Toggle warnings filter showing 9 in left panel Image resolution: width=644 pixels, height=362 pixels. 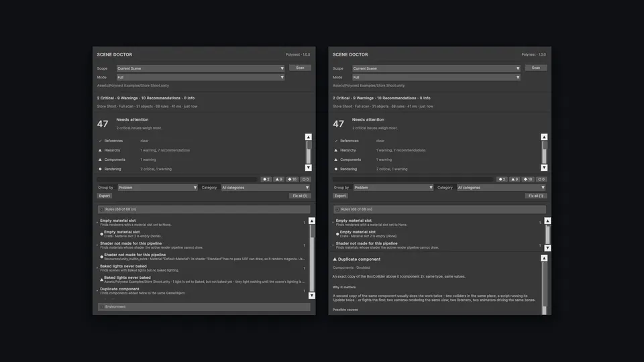coord(279,180)
